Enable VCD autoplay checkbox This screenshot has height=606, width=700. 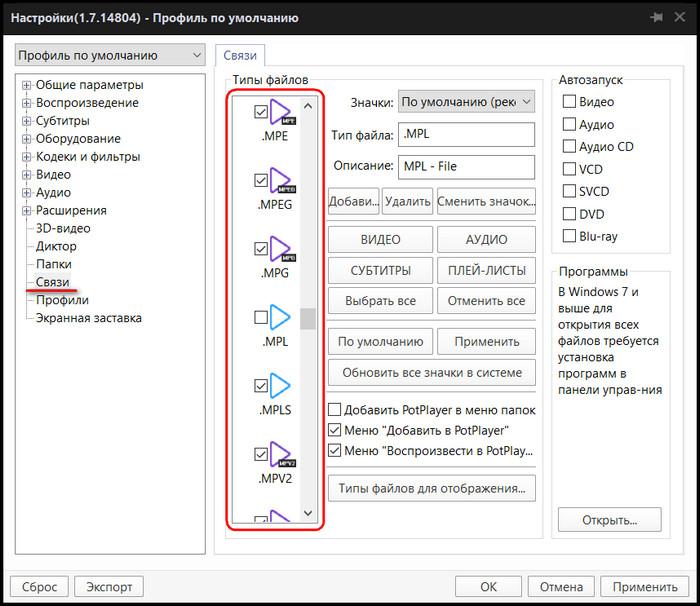(569, 169)
